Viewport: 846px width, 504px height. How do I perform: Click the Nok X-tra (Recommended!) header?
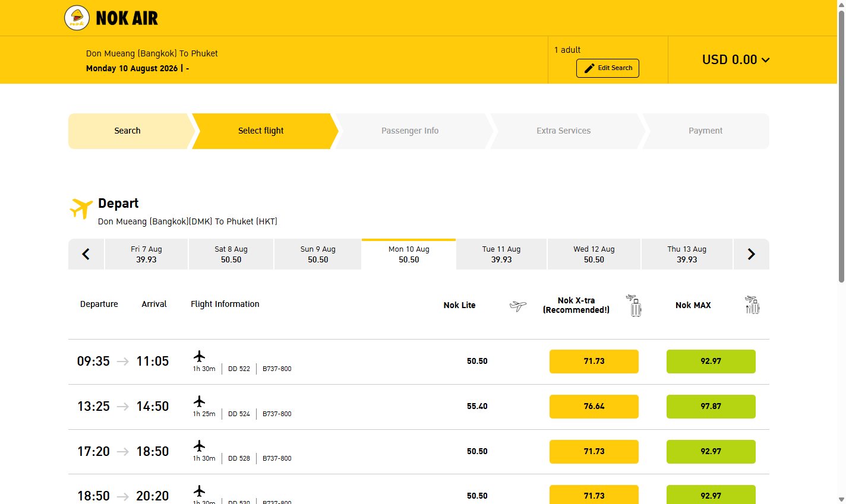(x=576, y=305)
